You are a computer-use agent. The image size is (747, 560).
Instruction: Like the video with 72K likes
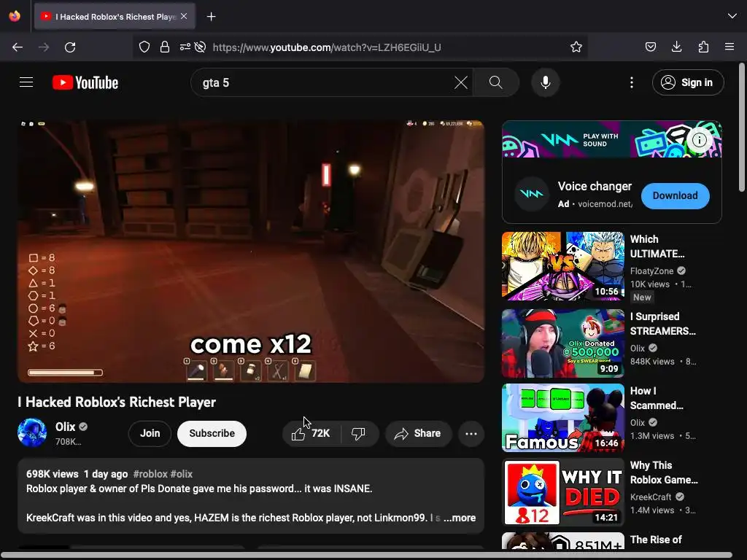pyautogui.click(x=311, y=433)
